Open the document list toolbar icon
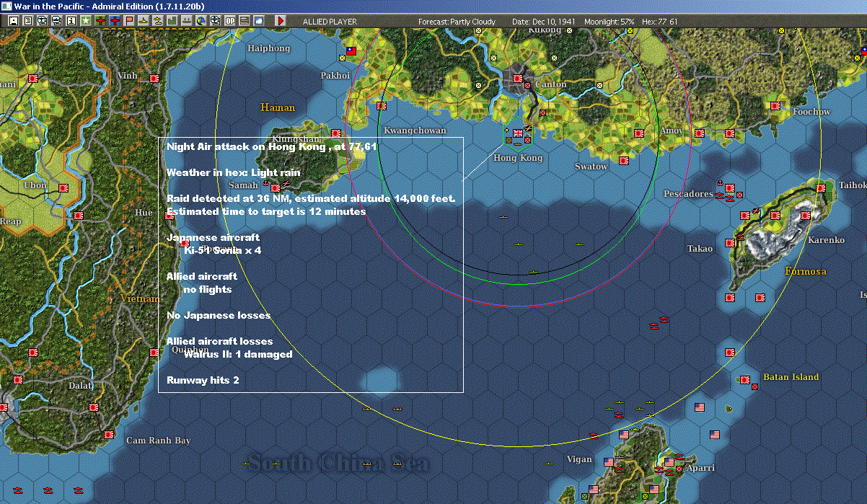Viewport: 867px width, 504px height. (28, 21)
